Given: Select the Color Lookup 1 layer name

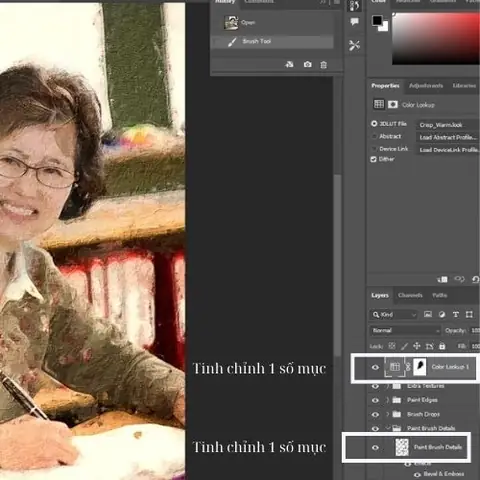Looking at the screenshot, I should click(x=450, y=367).
